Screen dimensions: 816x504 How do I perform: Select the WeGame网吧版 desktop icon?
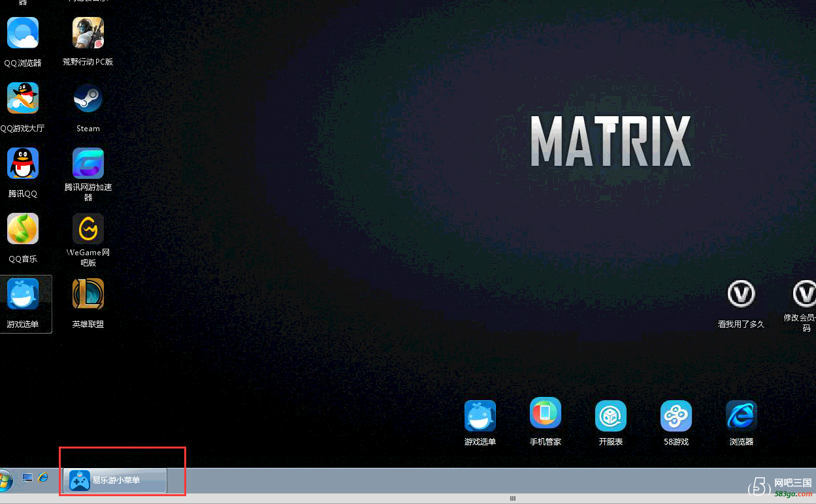tap(88, 229)
